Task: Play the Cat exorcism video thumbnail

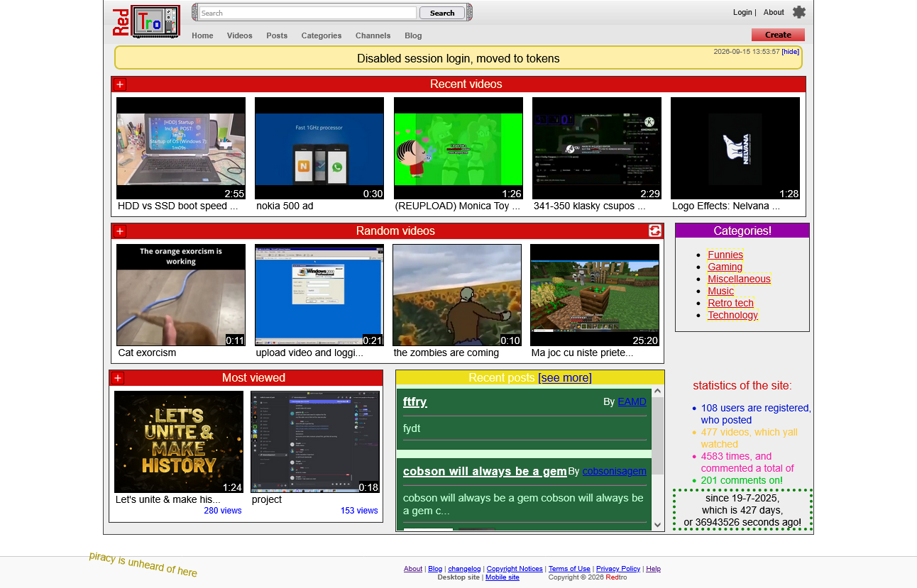Action: 181,295
